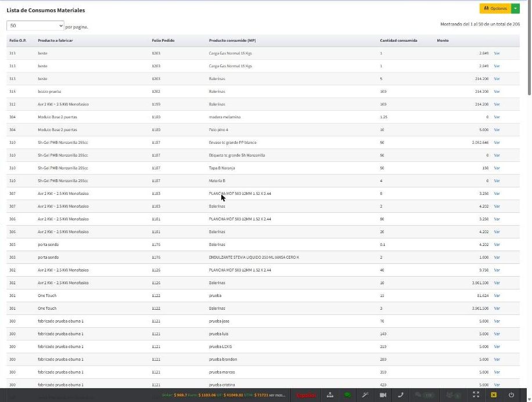Open 'Ver' for Envase tc grande PP blanco
Viewport: 532px width, 402px height.
pyautogui.click(x=497, y=142)
